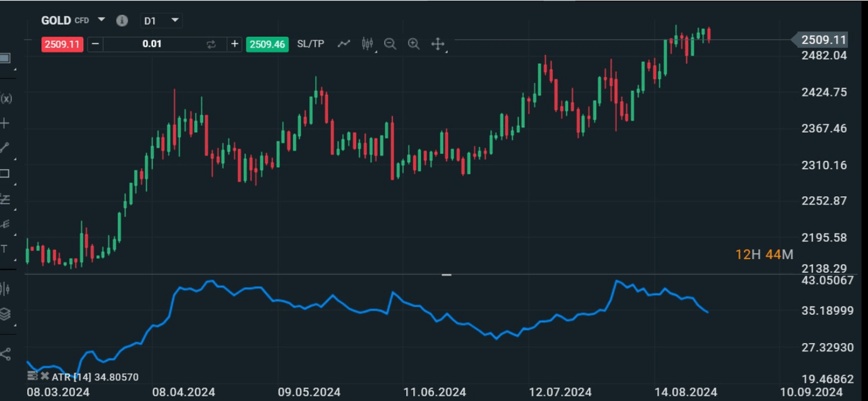Open the candlestick chart type selector
Image resolution: width=868 pixels, height=401 pixels.
[367, 43]
